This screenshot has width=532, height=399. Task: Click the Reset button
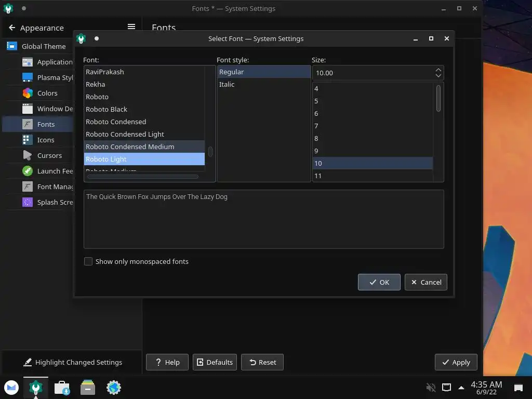[262, 362]
